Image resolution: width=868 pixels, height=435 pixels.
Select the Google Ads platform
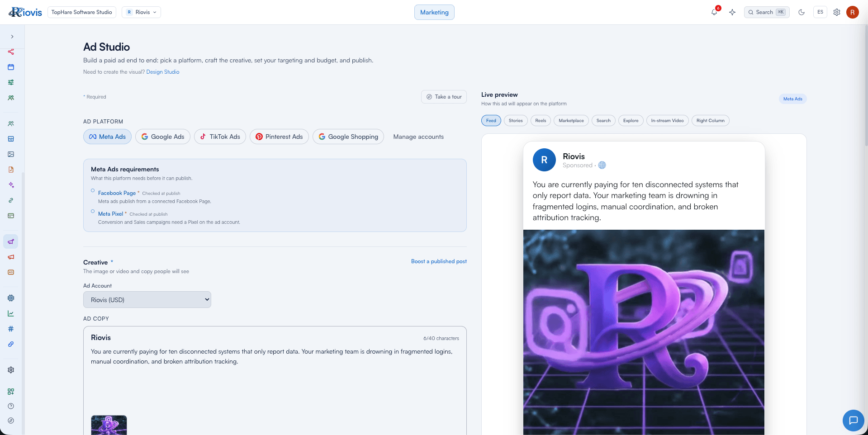tap(163, 137)
